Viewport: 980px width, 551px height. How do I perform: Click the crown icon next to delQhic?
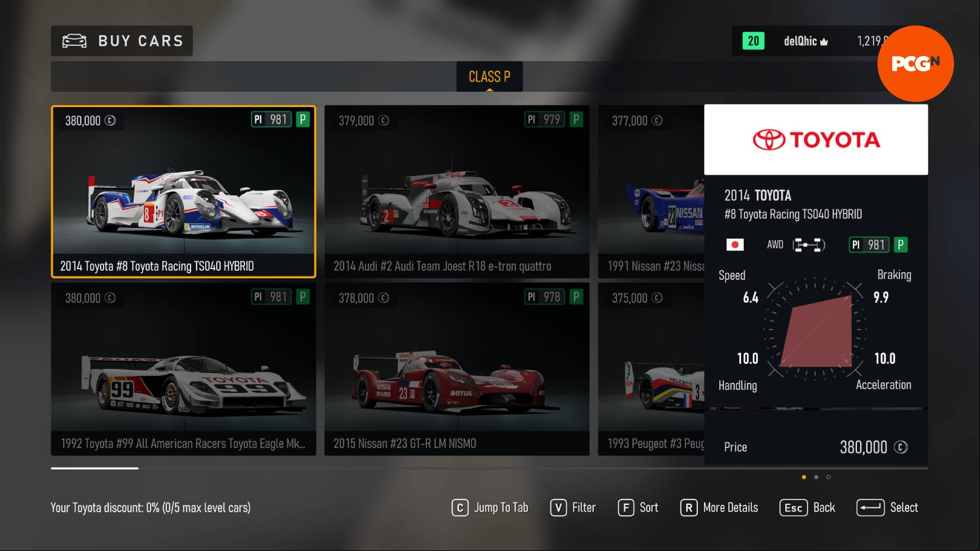pos(824,41)
